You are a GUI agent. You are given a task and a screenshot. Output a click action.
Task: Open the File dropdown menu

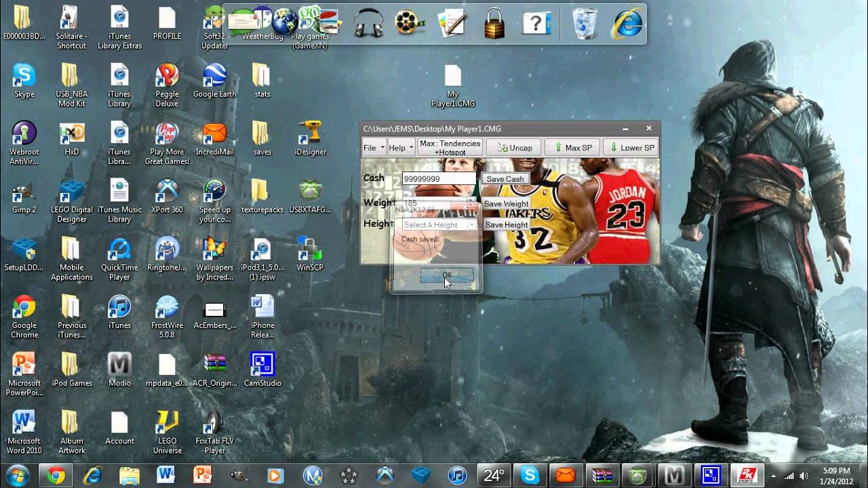pyautogui.click(x=374, y=148)
